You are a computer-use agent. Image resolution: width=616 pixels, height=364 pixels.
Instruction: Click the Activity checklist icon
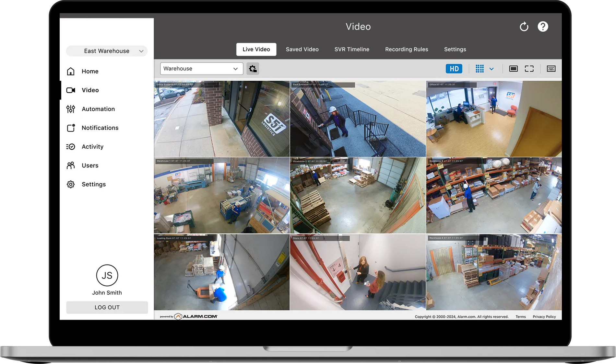(x=71, y=147)
